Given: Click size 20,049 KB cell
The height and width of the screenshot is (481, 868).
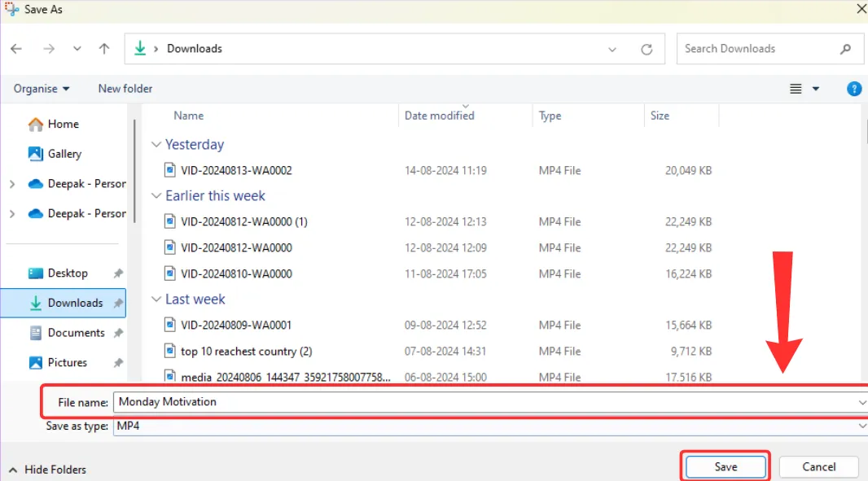Looking at the screenshot, I should tap(688, 170).
